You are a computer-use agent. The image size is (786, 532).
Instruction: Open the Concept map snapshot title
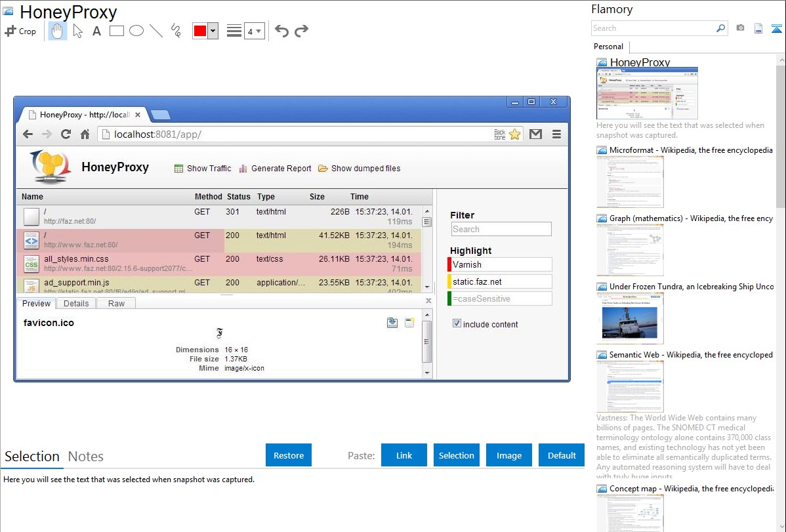click(691, 489)
